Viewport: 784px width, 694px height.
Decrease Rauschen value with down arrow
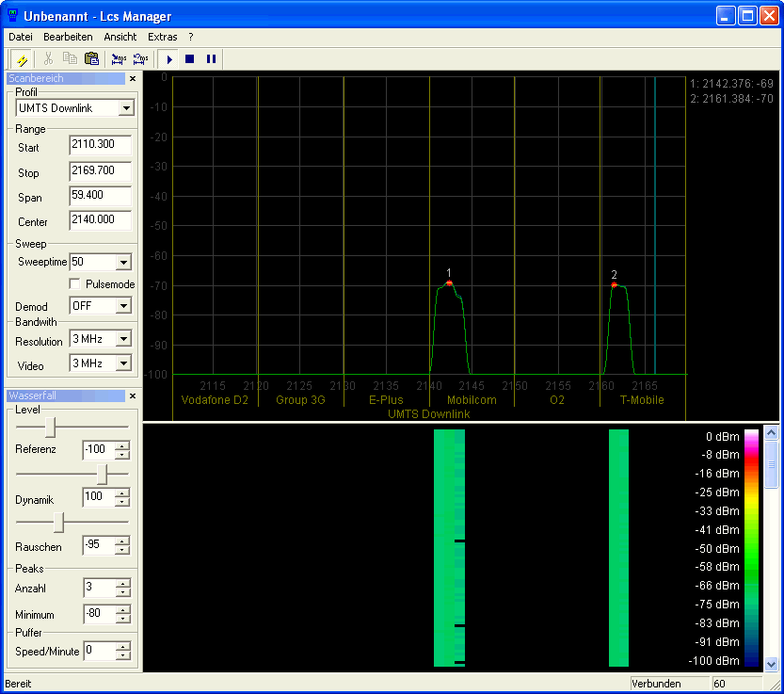[x=122, y=549]
